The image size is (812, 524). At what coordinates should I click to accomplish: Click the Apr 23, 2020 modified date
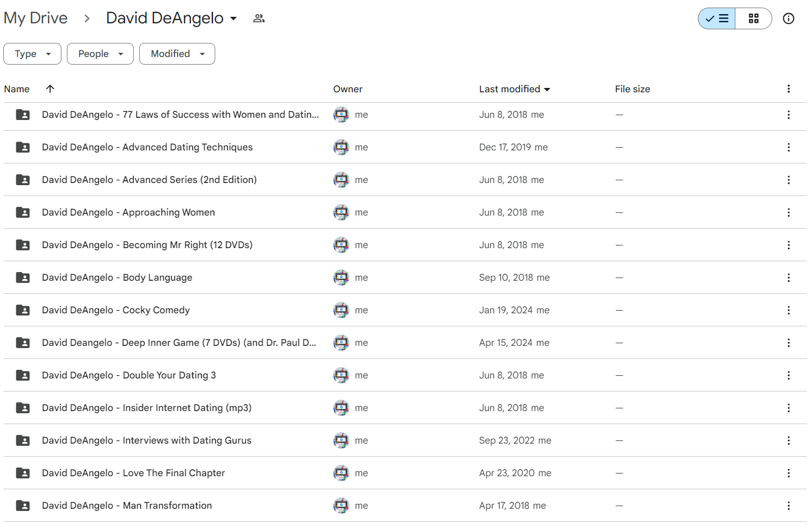507,473
